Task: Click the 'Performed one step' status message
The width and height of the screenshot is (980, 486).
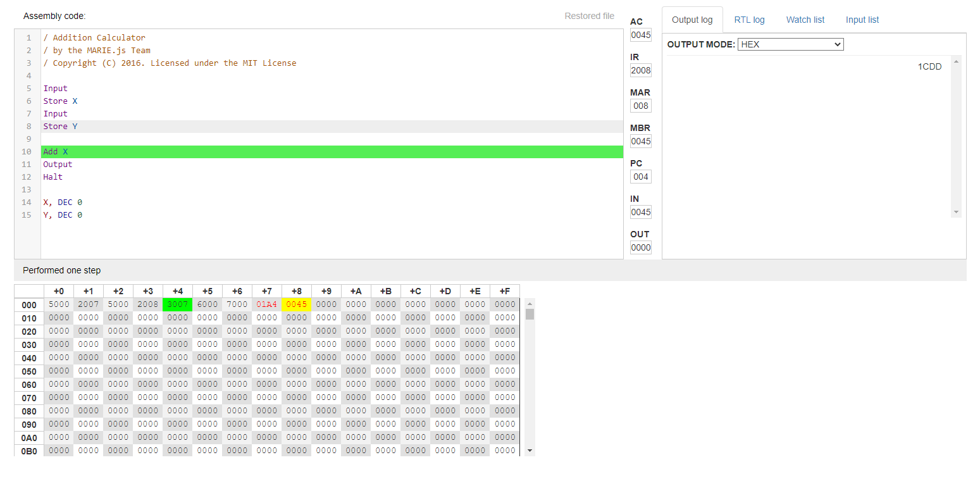Action: 62,270
